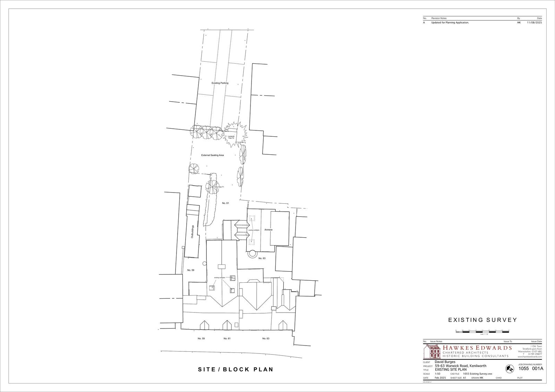Click the 'Issue To' column header

coord(507,341)
